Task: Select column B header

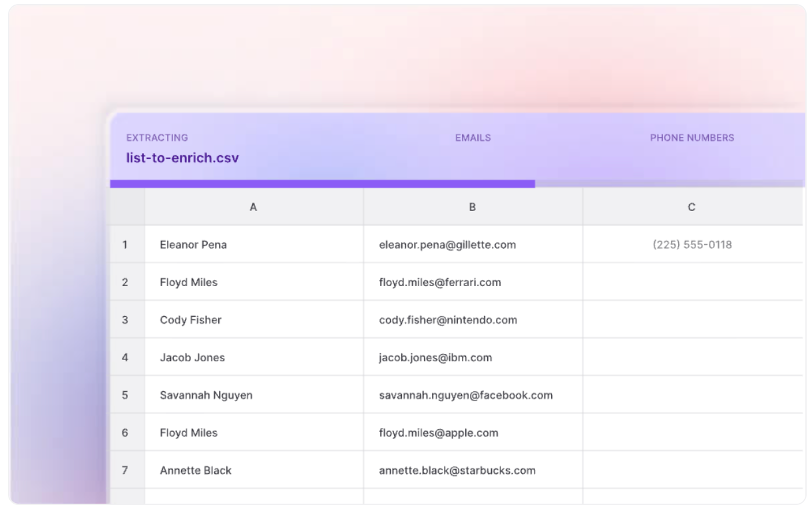Action: pos(473,207)
